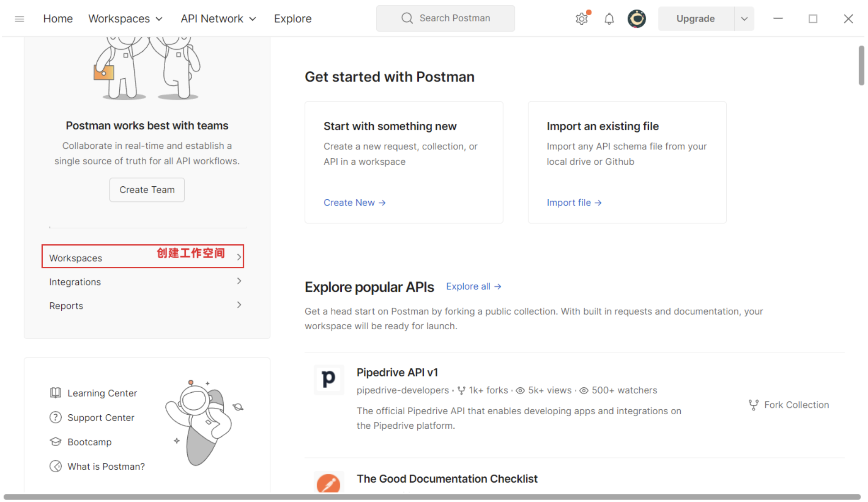Click the What is Postman compass icon

(x=55, y=466)
